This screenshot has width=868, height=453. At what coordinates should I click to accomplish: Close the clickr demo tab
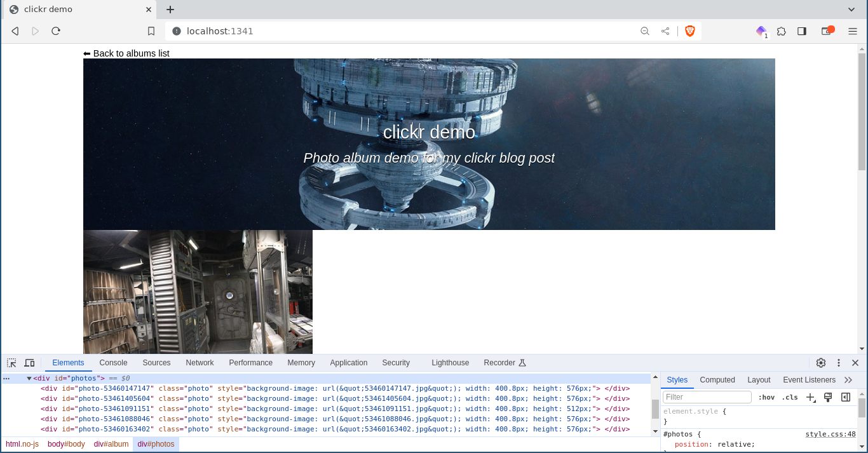pyautogui.click(x=149, y=10)
